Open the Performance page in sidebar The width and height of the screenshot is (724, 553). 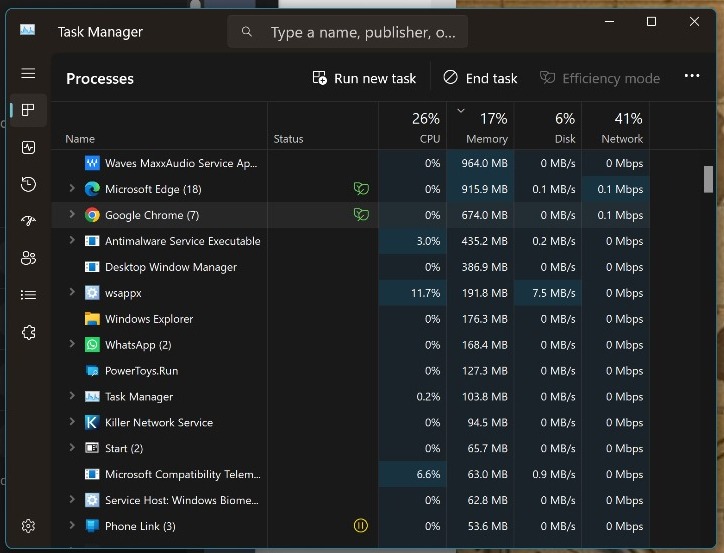pos(28,147)
